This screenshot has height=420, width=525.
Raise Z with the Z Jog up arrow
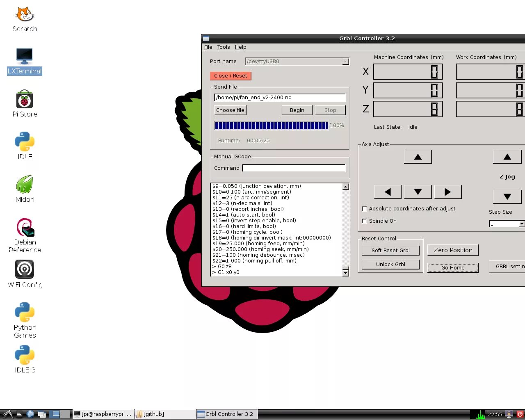[507, 157]
